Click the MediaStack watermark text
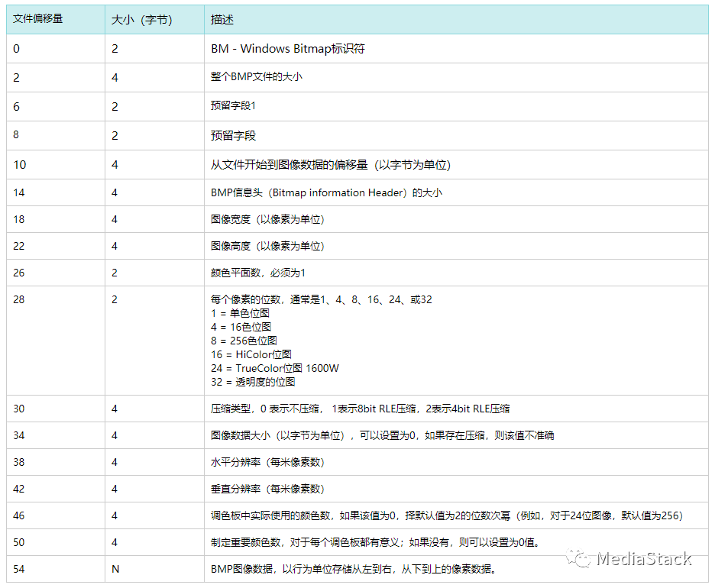 [644, 559]
